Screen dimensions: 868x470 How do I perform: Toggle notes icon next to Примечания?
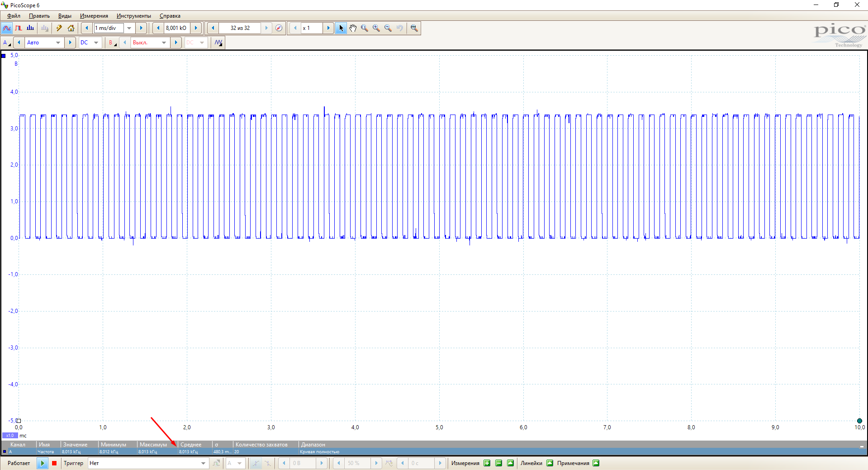[x=596, y=463]
